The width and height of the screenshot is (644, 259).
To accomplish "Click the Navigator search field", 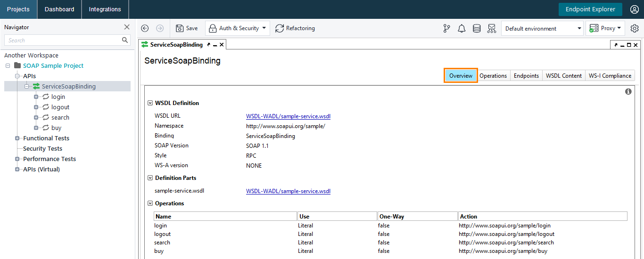I will point(63,40).
